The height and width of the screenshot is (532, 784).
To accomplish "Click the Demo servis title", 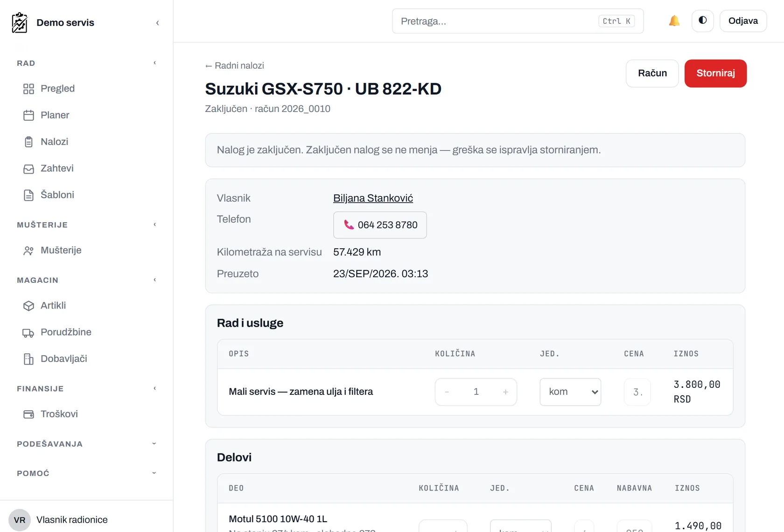I will coord(65,22).
